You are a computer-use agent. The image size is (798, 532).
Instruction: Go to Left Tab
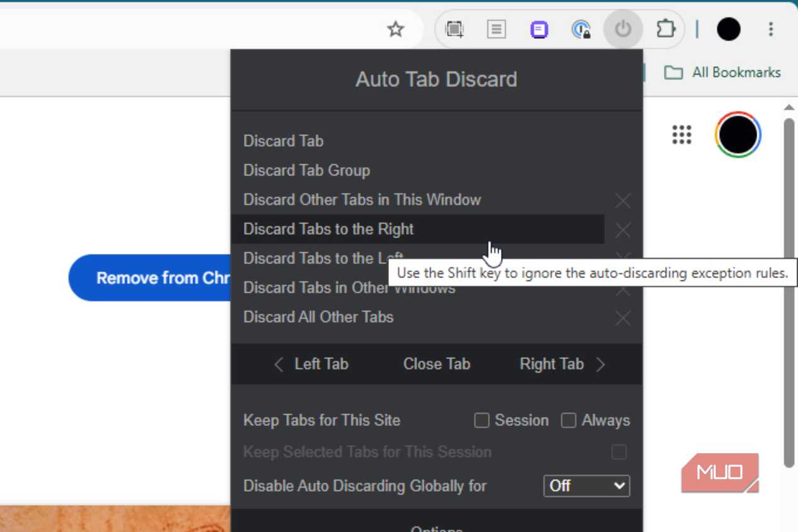click(x=311, y=364)
